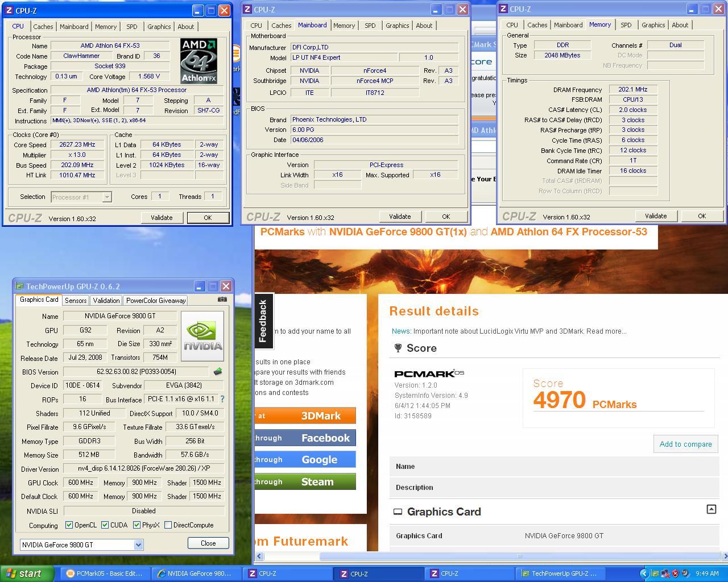Open the Validation tab in GPU-Z
Viewport: 728px width, 582px height.
click(x=106, y=301)
